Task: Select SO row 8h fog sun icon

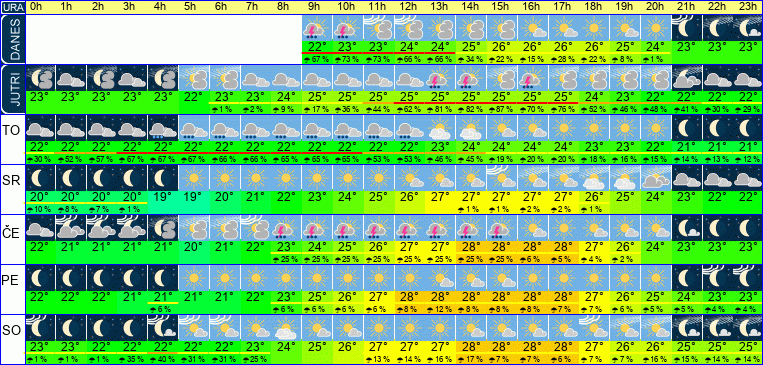Action: (x=286, y=327)
